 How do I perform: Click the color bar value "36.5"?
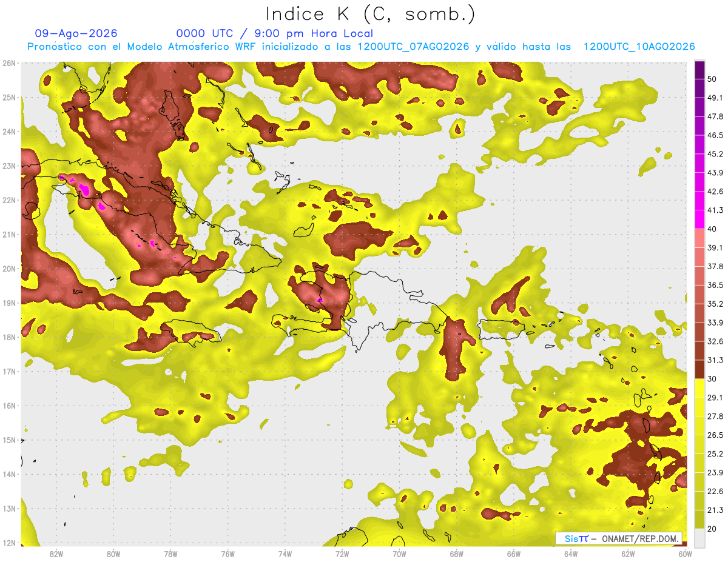(715, 285)
